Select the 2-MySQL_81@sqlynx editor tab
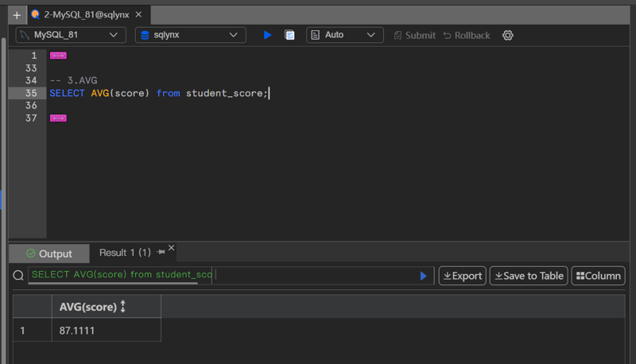Image resolution: width=636 pixels, height=364 pixels. coord(89,15)
